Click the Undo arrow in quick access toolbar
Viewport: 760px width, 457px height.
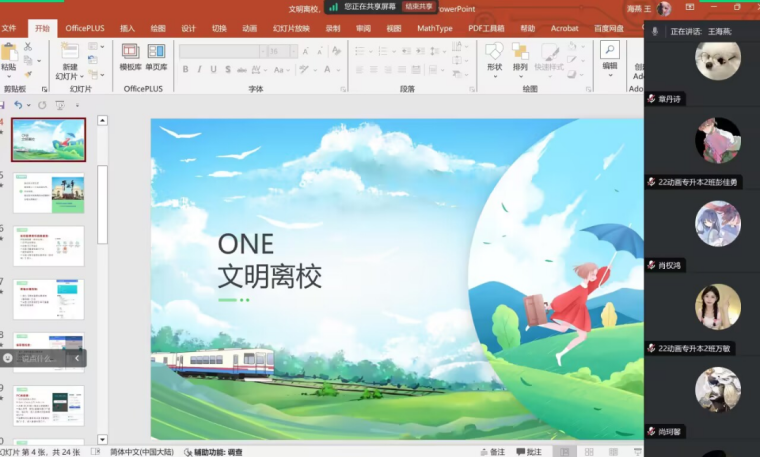pyautogui.click(x=18, y=105)
